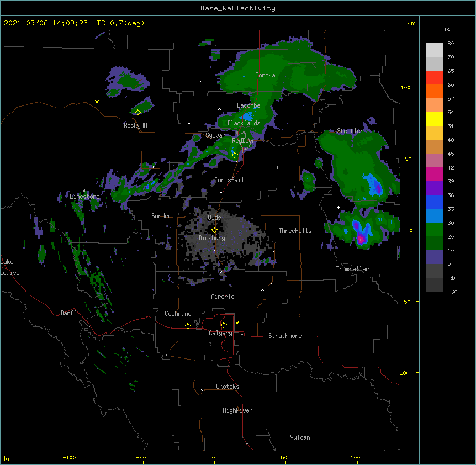Screen dimensions: 476x465
Task: Select the yellow diamond marker at Red Deer
Action: [x=235, y=155]
